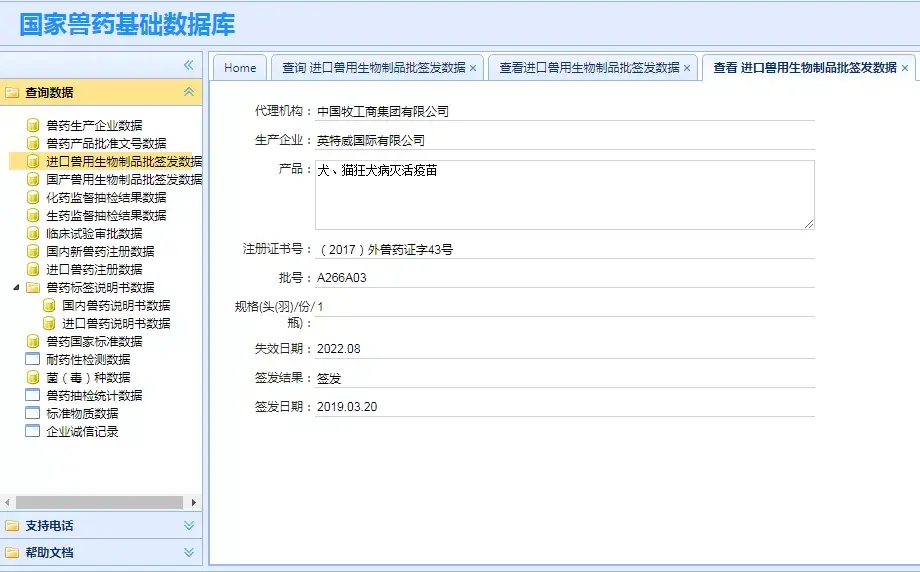This screenshot has width=920, height=572.
Task: Click the sidebar horizontal scrollbar right arrow
Action: [x=194, y=502]
